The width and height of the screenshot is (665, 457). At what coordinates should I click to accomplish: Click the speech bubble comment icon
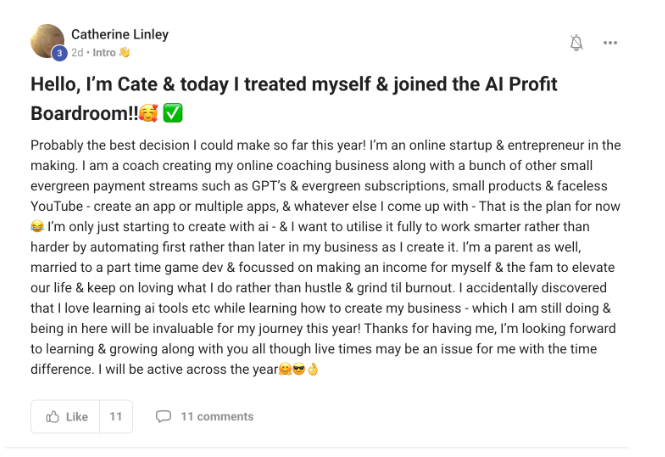click(x=164, y=417)
